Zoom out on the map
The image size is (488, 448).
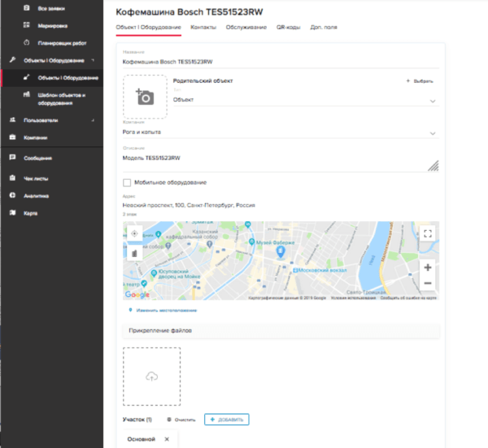point(428,283)
